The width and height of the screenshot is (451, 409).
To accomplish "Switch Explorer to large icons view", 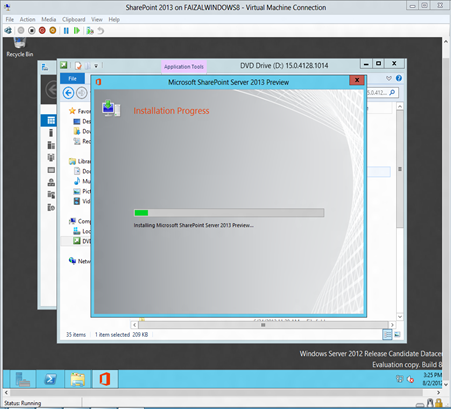I will tap(397, 334).
